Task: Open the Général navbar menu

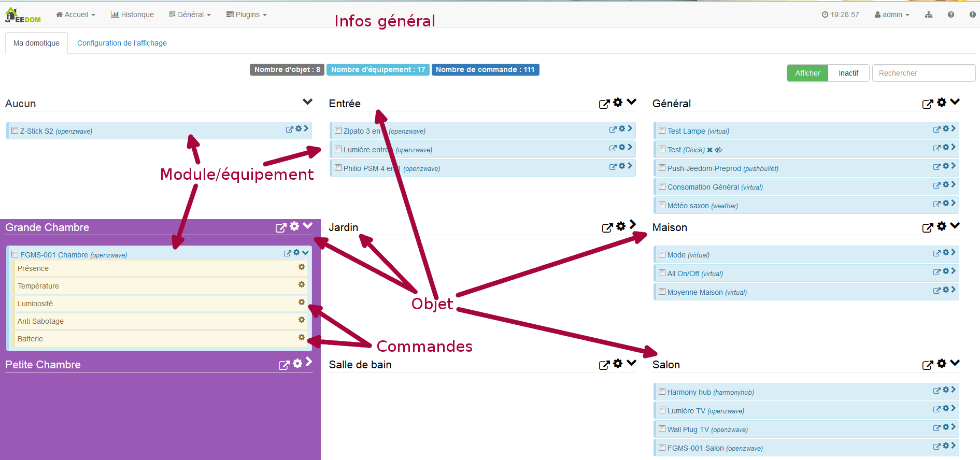Action: tap(190, 15)
